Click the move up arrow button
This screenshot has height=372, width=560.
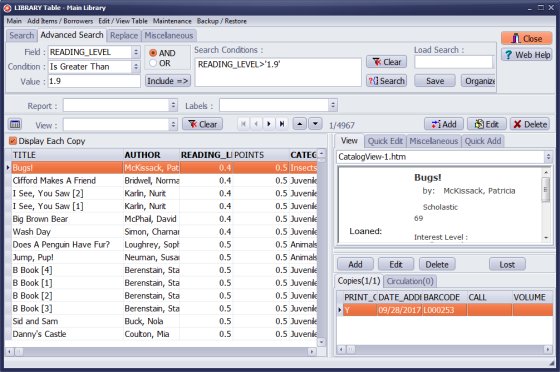300,124
